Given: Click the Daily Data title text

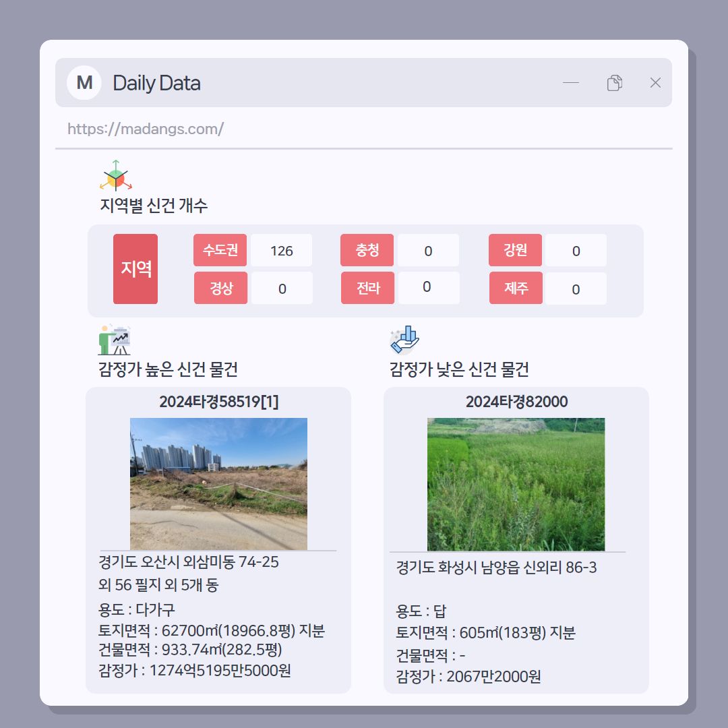Looking at the screenshot, I should pyautogui.click(x=156, y=83).
